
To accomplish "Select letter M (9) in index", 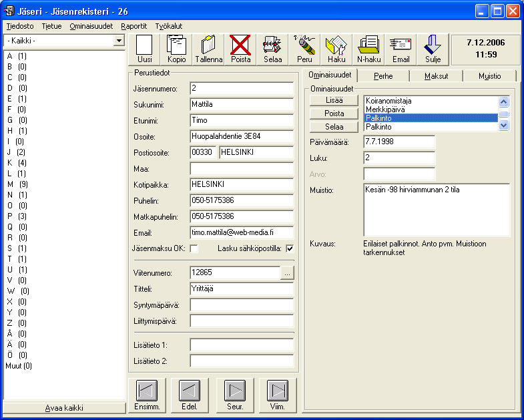I will 18,184.
